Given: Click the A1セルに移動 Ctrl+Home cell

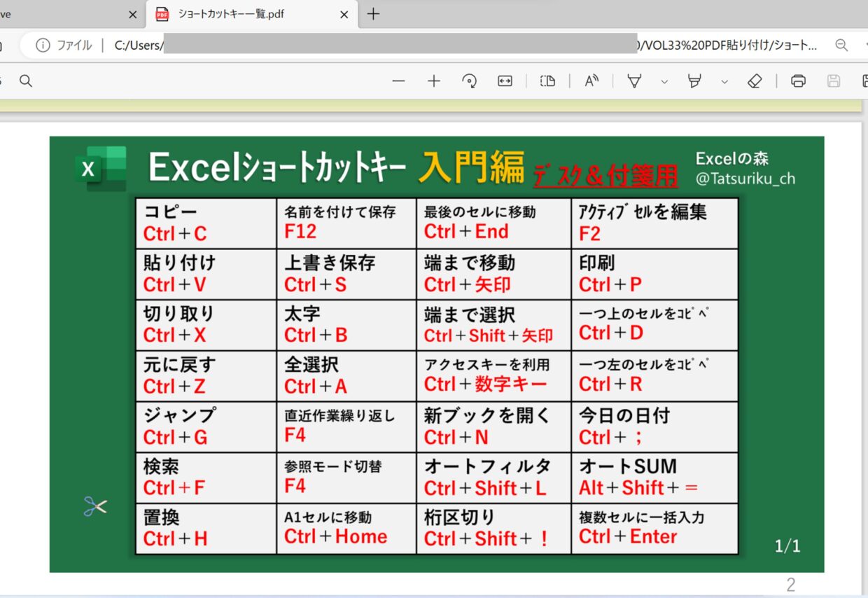Looking at the screenshot, I should [346, 529].
